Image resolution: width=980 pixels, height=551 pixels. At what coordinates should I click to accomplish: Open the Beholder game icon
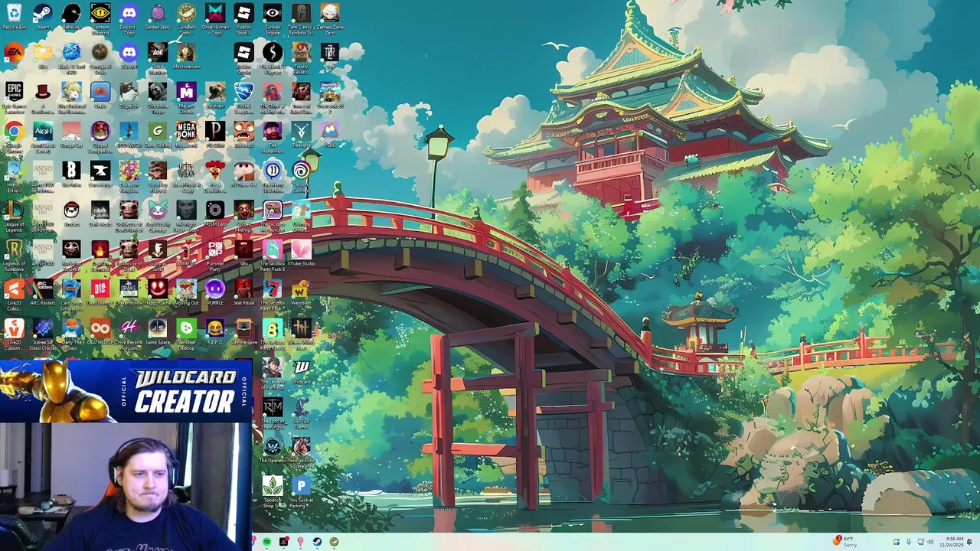click(x=71, y=18)
